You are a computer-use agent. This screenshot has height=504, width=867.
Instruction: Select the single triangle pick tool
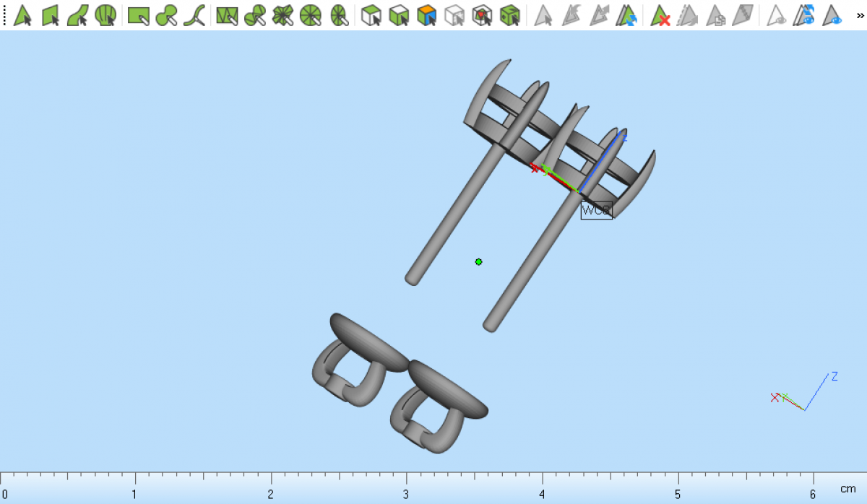(22, 15)
